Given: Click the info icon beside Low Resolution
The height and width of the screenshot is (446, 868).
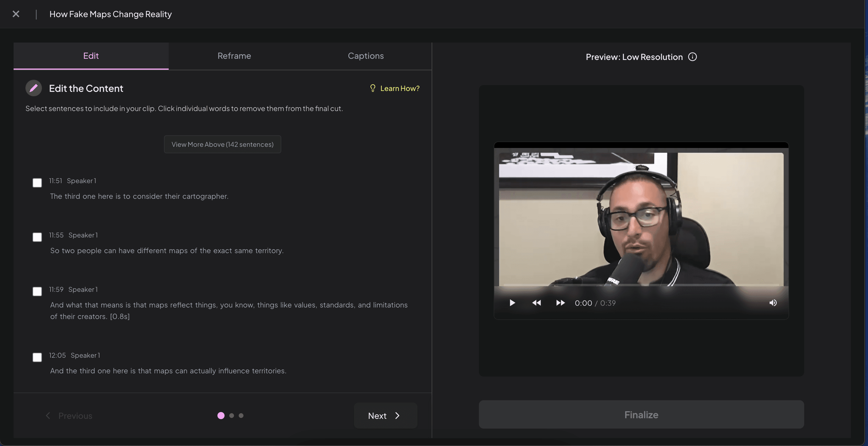Looking at the screenshot, I should coord(693,57).
